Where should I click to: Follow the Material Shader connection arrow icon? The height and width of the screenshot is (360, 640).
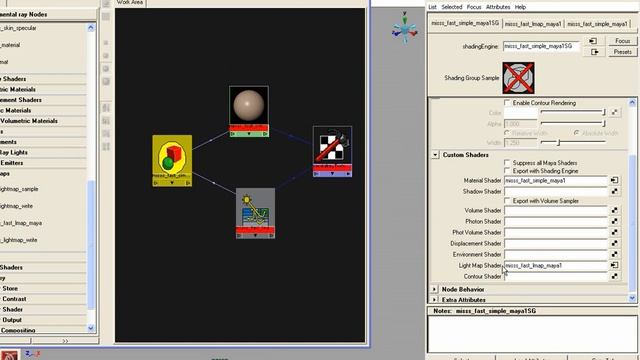click(x=614, y=180)
